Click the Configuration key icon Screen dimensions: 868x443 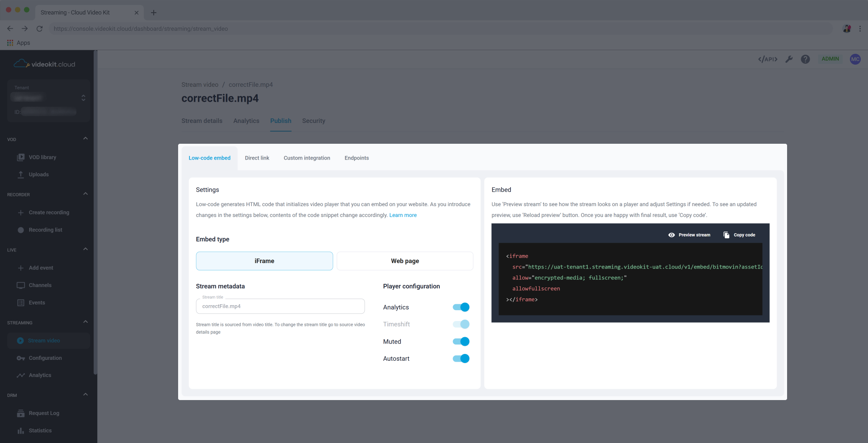[x=21, y=358]
